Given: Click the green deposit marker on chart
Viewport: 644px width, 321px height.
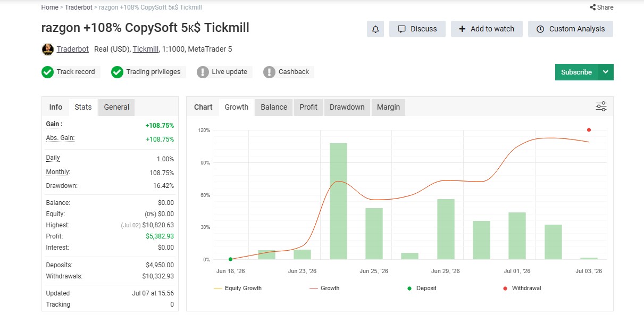Looking at the screenshot, I should pyautogui.click(x=230, y=259).
